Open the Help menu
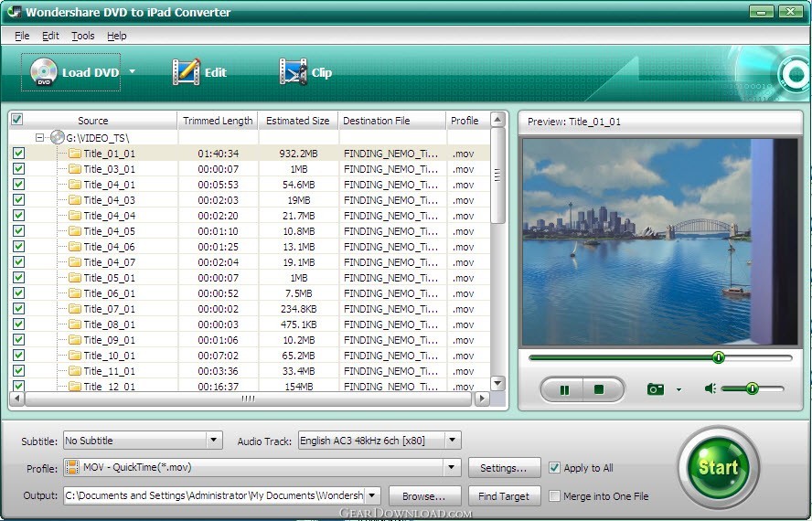 pos(116,36)
